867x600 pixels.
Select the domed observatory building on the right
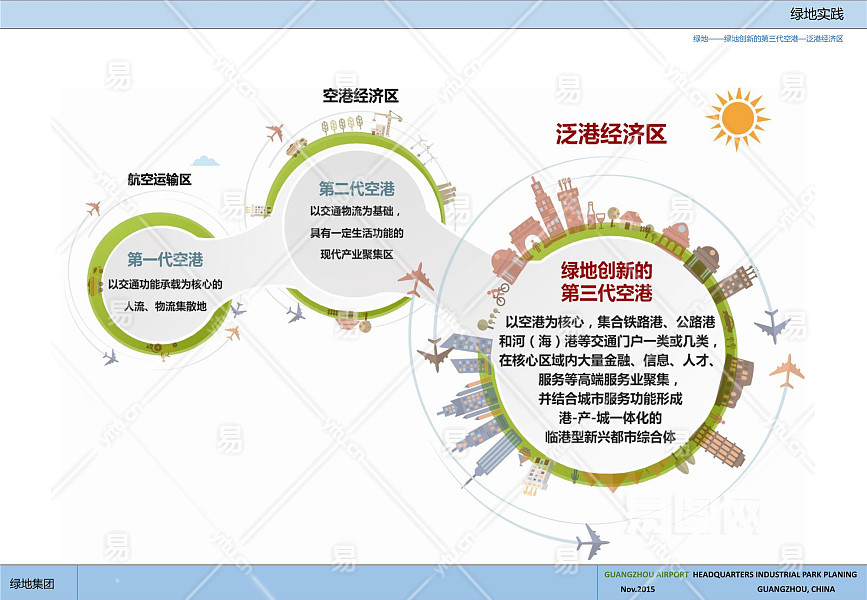[x=703, y=263]
